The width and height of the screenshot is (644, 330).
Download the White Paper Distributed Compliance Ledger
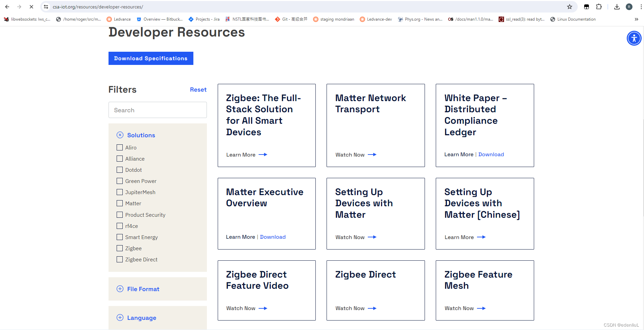pos(491,155)
